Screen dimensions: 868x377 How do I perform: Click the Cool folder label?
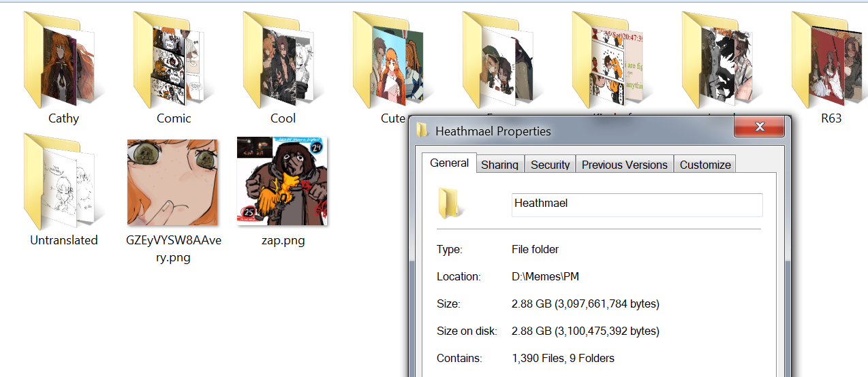283,118
